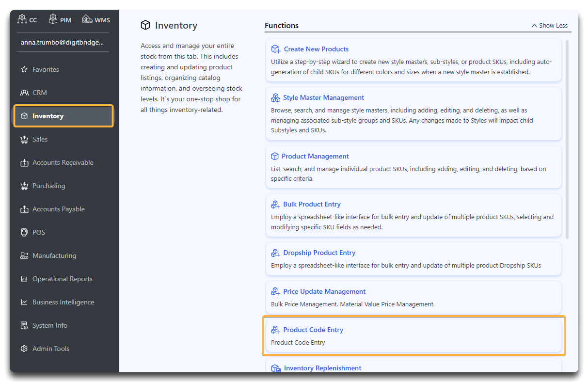This screenshot has width=588, height=382.
Task: Click the POS register icon
Action: [24, 232]
